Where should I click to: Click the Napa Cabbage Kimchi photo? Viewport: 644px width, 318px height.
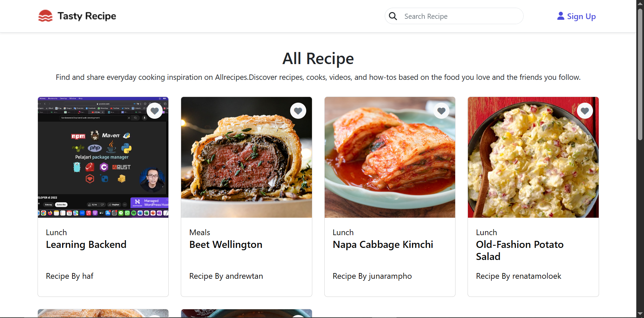click(390, 157)
